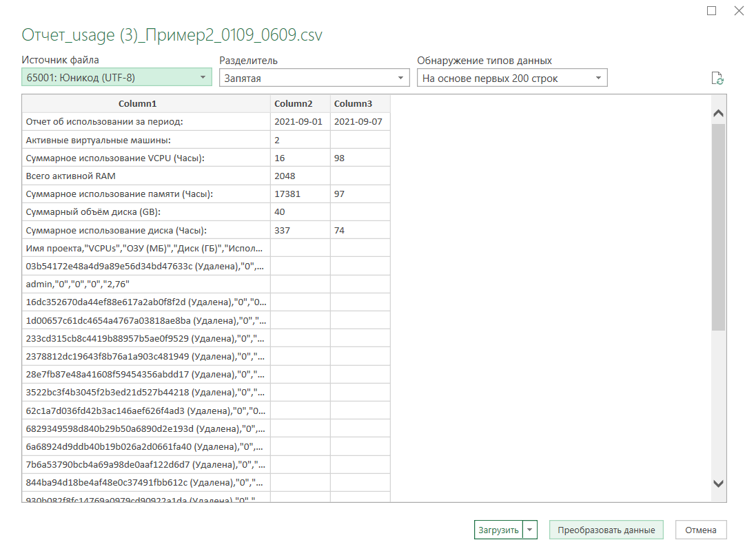The image size is (745, 560).
Task: Click the scrollbar down arrow
Action: (718, 484)
